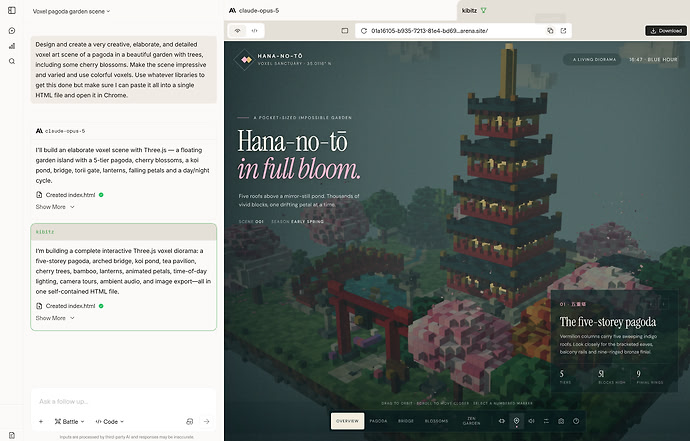This screenshot has width=690, height=441.
Task: Select the preview eye view toggle
Action: click(x=238, y=31)
